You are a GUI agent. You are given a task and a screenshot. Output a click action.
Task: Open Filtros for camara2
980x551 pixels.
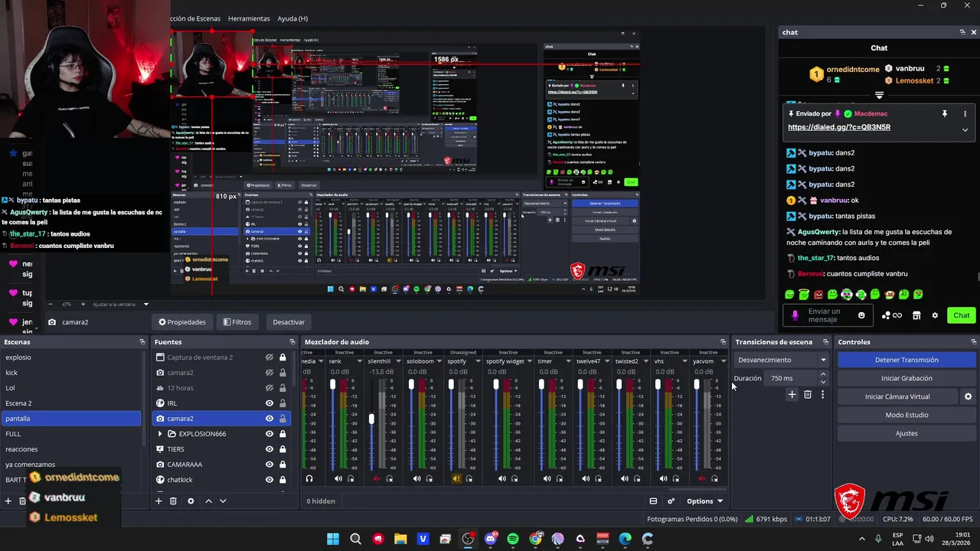pos(237,322)
